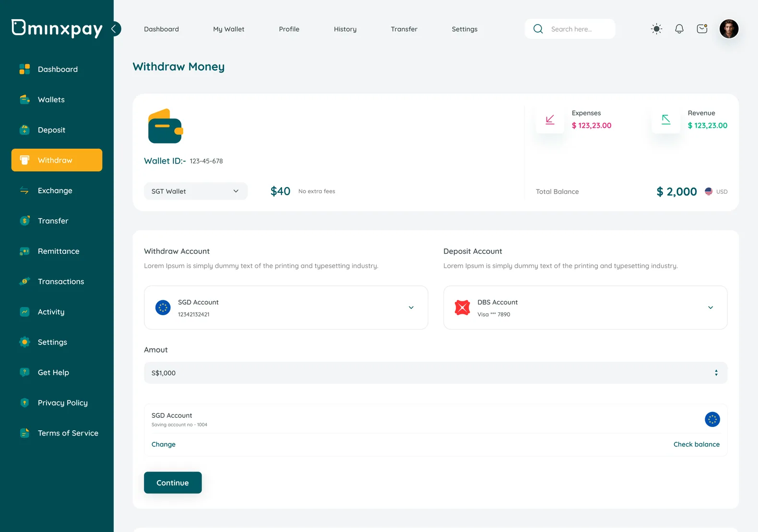Click the Continue button
Image resolution: width=758 pixels, height=532 pixels.
coord(173,483)
